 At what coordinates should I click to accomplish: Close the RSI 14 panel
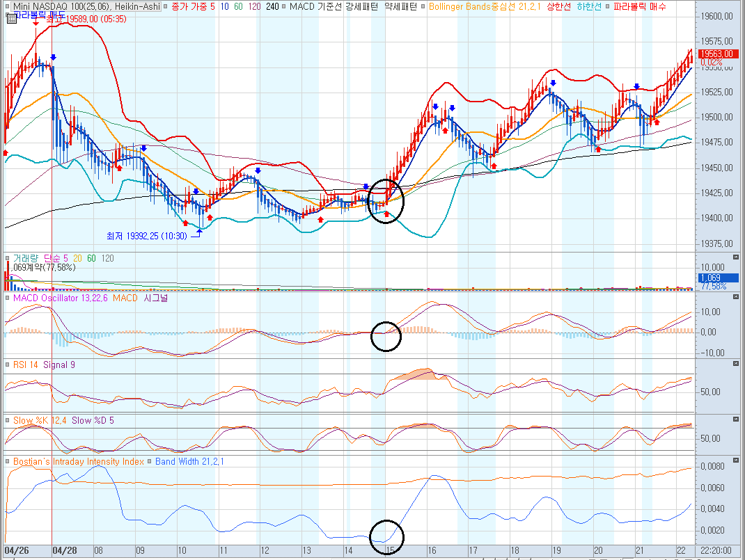pyautogui.click(x=736, y=364)
